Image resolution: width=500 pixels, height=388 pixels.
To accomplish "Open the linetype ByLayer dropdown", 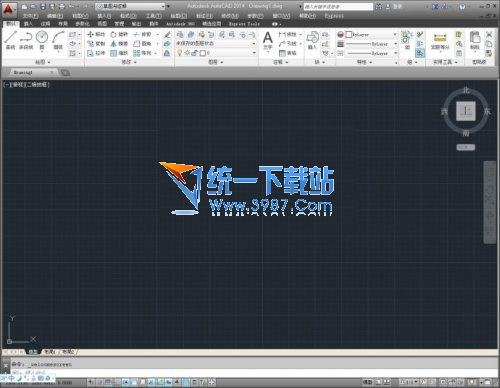I will click(371, 53).
